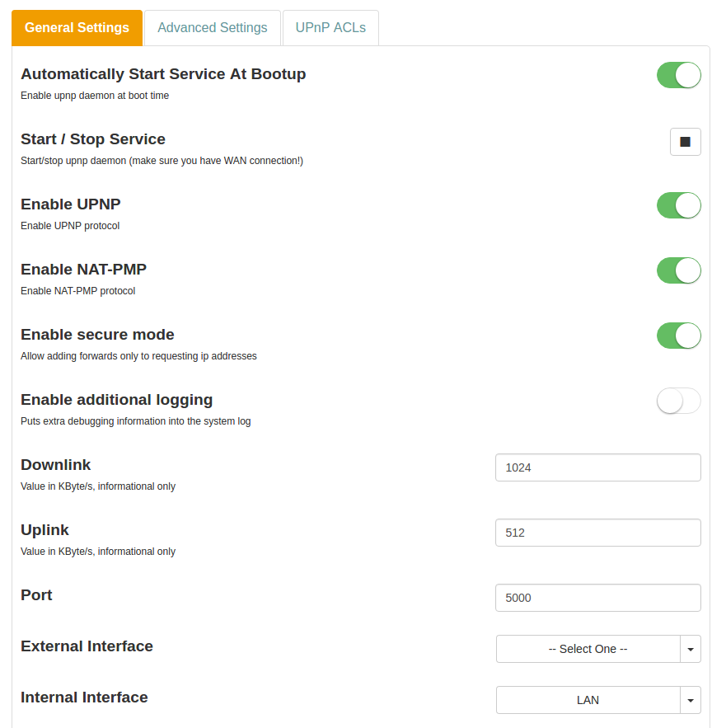
Task: Select the General Settings tab
Action: click(x=77, y=28)
